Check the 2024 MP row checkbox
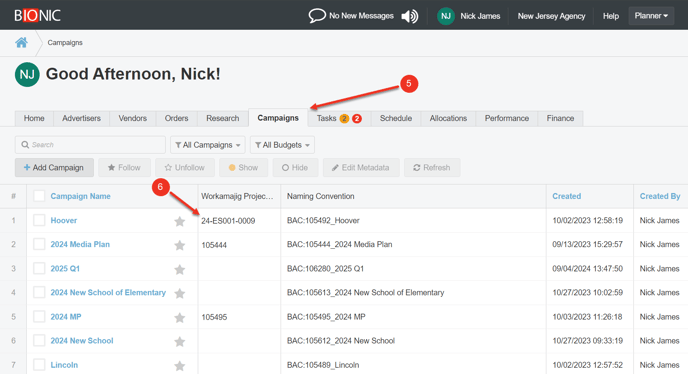The image size is (688, 374). point(39,316)
